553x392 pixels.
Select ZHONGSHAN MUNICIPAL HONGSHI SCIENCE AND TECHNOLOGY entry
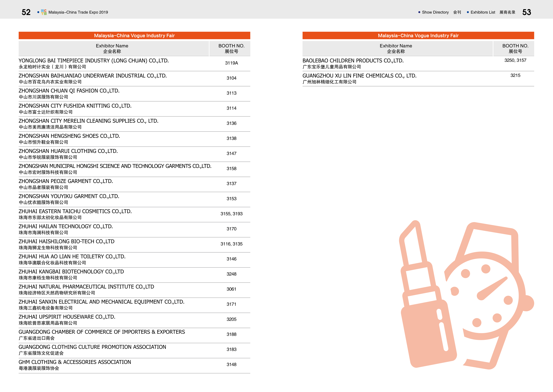click(115, 169)
